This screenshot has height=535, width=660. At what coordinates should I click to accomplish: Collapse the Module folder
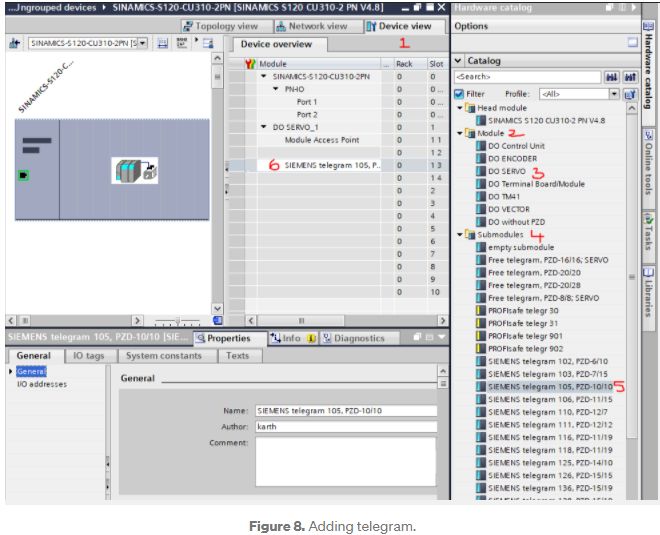[460, 133]
